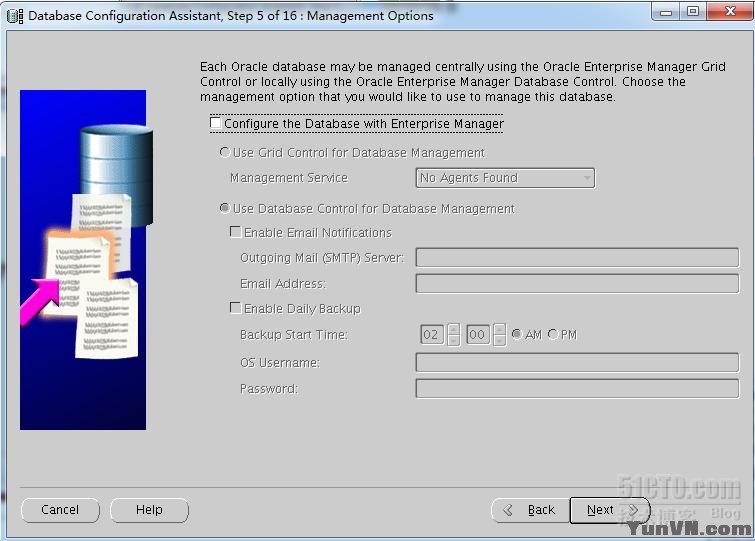Choose the PM radio button
The width and height of the screenshot is (755, 541).
[x=553, y=334]
